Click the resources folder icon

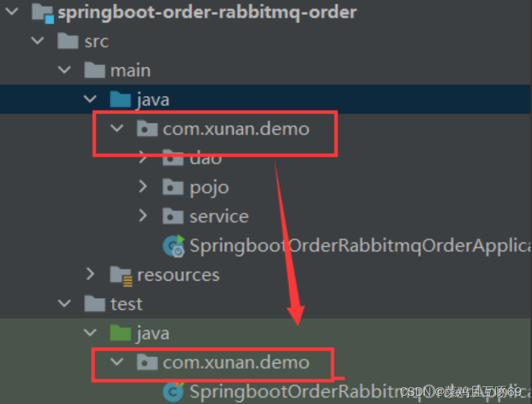[121, 274]
